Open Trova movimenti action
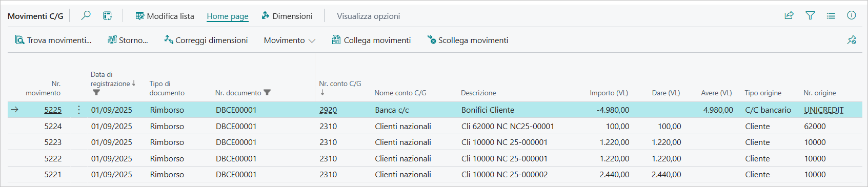Image resolution: width=868 pixels, height=187 pixels. [x=53, y=40]
